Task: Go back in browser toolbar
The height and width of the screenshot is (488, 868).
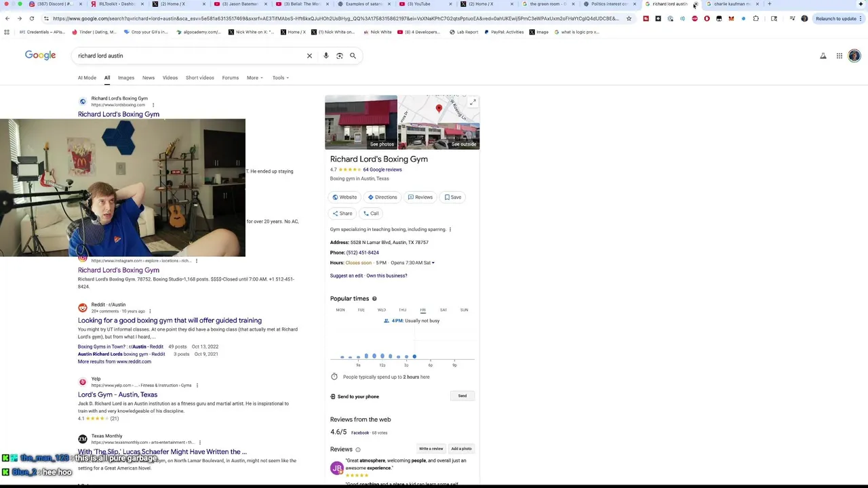Action: (7, 18)
